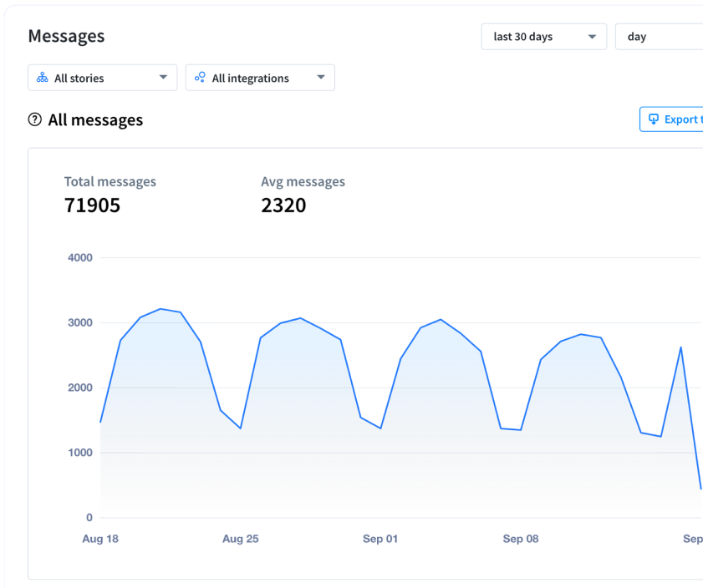This screenshot has width=703, height=588.
Task: Click the Aug 18 date axis label
Action: click(x=100, y=539)
